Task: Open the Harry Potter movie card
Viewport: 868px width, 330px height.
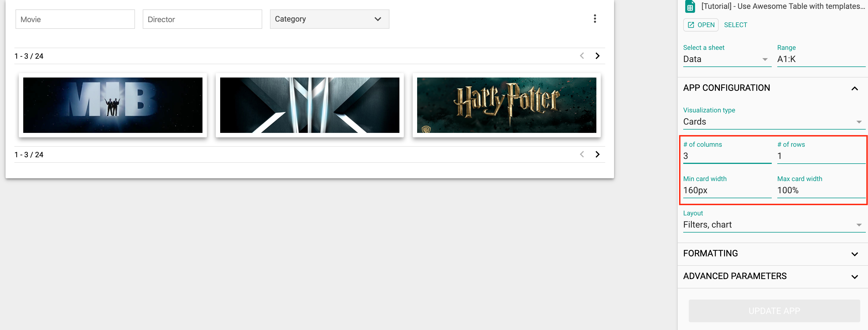Action: tap(506, 105)
